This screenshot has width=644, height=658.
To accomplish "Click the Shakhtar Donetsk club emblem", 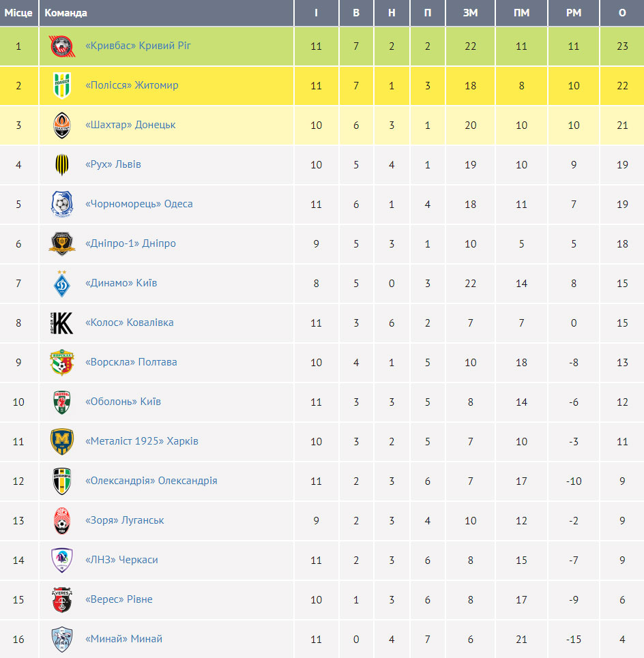I will coord(61,125).
